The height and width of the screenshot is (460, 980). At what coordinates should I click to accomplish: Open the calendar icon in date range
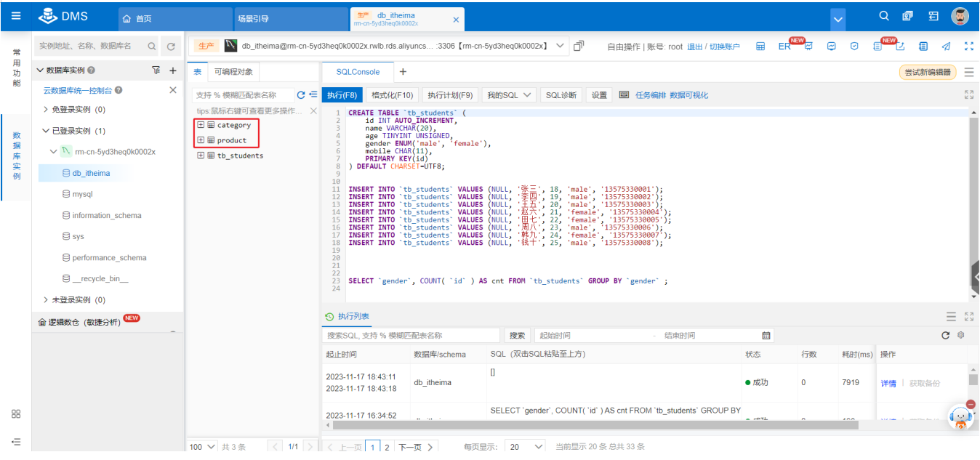click(766, 336)
